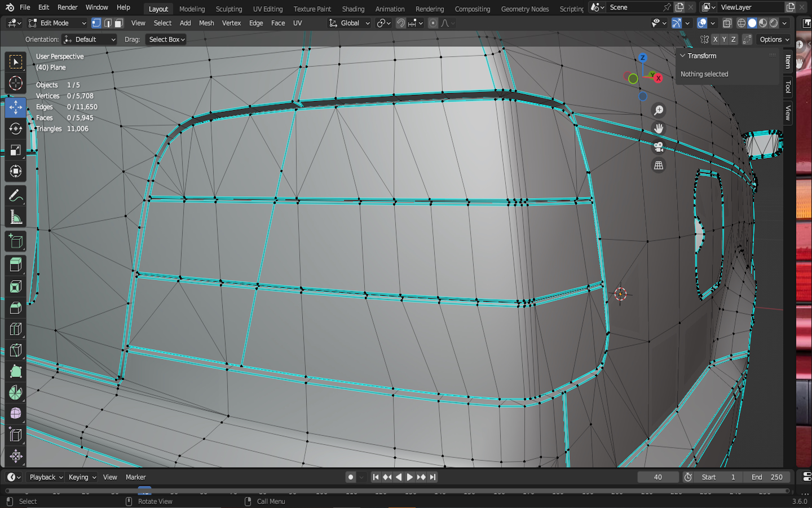Image resolution: width=812 pixels, height=508 pixels.
Task: Open Drag Select Box dropdown
Action: [x=166, y=40]
